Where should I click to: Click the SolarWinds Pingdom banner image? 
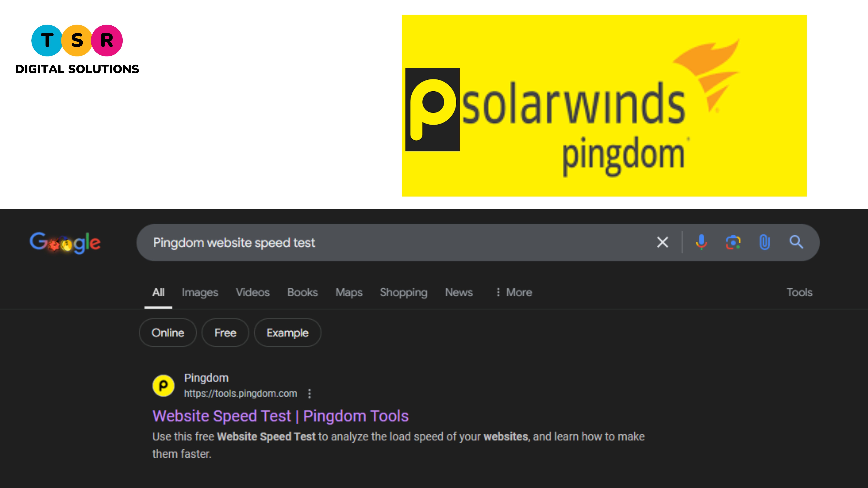click(604, 105)
